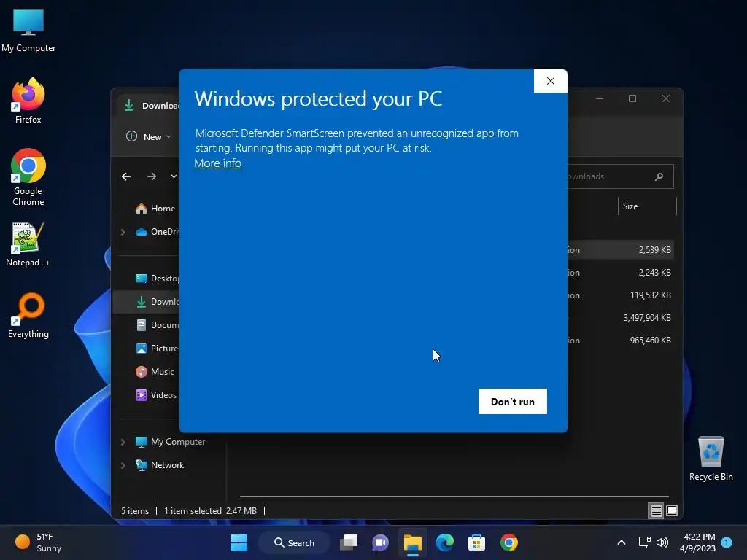The height and width of the screenshot is (560, 747).
Task: Sort by the Size column header
Action: (647, 206)
